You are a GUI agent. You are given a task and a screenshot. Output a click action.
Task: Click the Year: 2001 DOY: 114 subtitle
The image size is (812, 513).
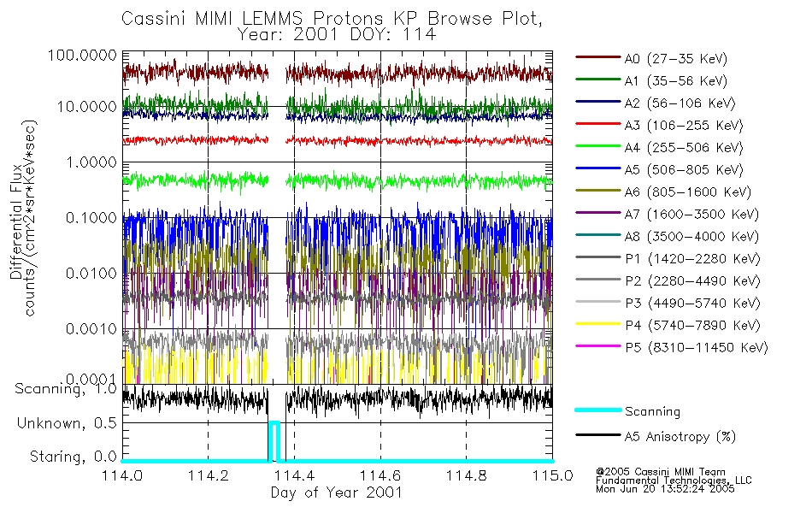pyautogui.click(x=337, y=35)
